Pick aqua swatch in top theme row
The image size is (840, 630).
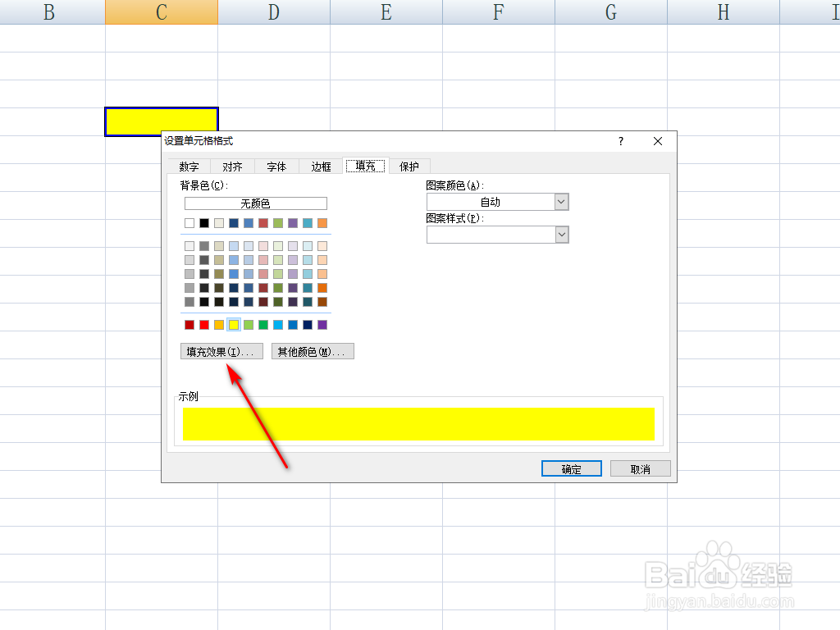click(308, 223)
